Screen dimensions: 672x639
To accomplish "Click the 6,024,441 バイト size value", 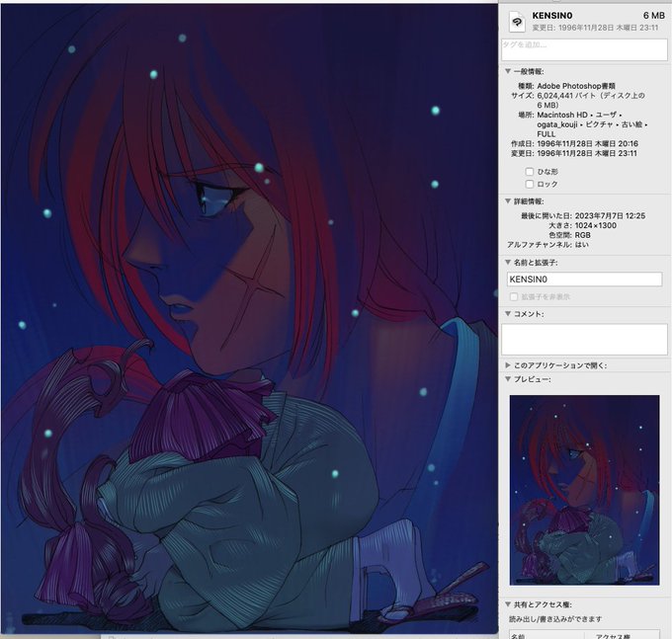I will coord(591,100).
